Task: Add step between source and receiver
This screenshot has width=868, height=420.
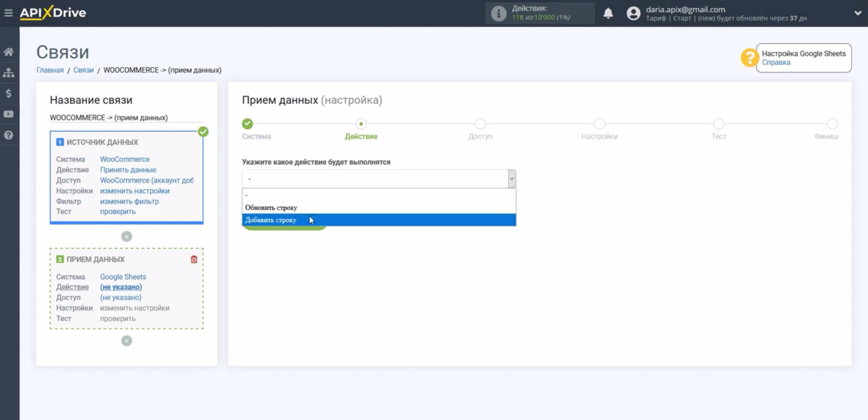Action: click(x=126, y=236)
